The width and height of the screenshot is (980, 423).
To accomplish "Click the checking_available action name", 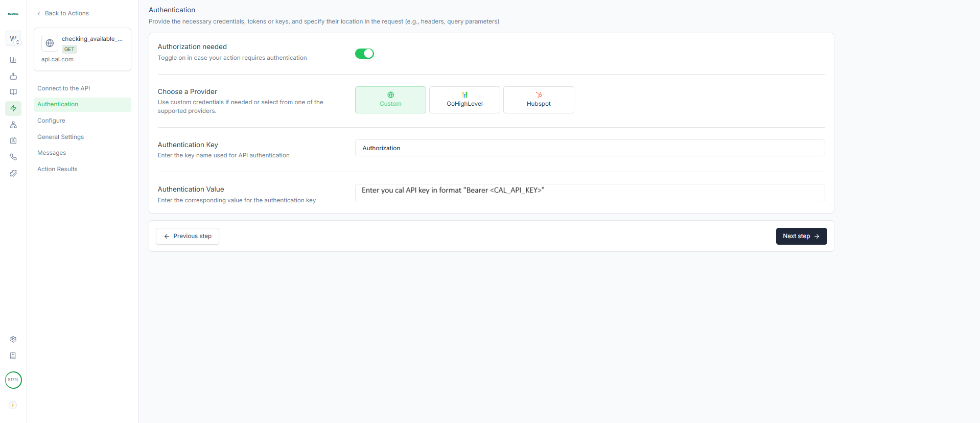I will (92, 39).
